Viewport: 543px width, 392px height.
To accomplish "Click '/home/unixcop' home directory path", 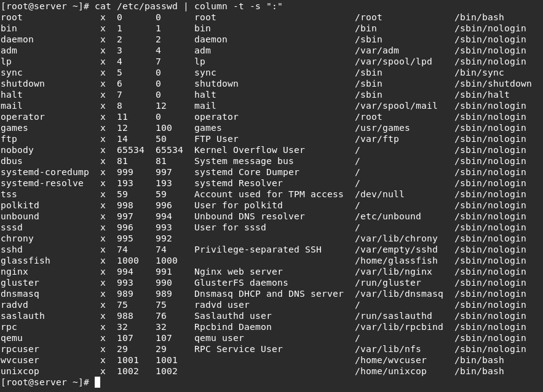I will (390, 371).
